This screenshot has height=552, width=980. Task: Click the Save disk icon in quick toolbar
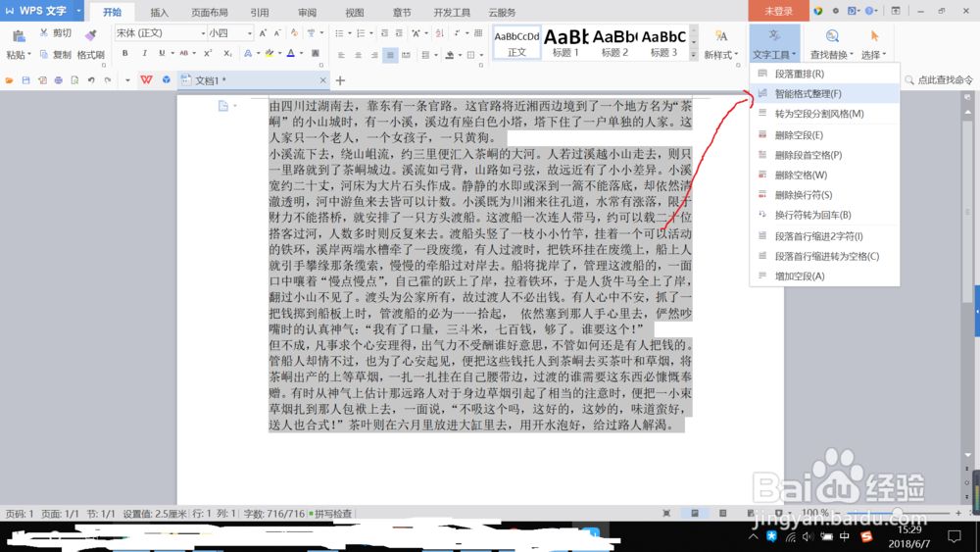(25, 80)
